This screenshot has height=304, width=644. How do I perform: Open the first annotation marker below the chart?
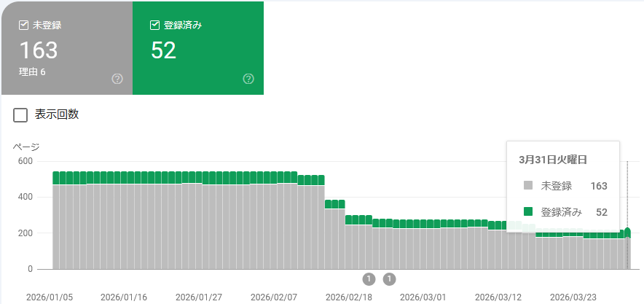point(369,278)
